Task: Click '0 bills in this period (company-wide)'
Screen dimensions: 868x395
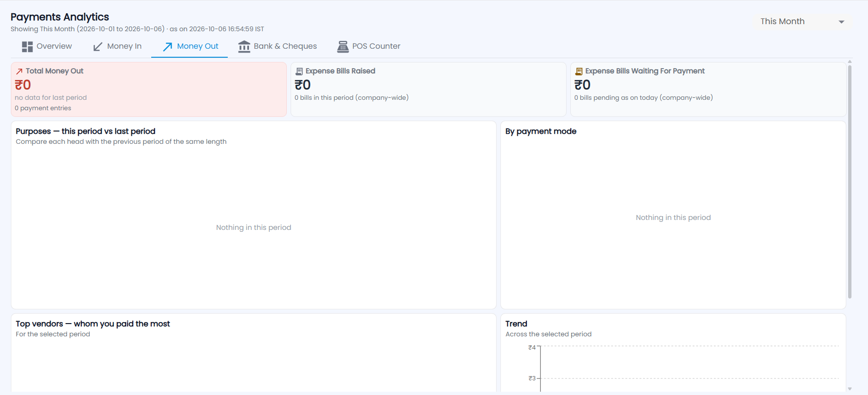Action: [x=352, y=98]
